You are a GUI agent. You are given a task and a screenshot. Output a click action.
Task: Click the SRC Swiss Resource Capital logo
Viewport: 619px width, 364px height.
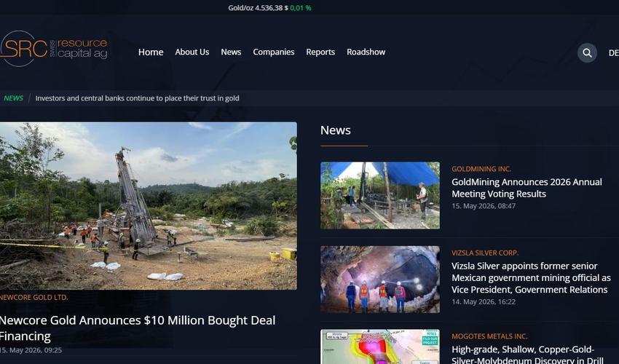pos(54,49)
